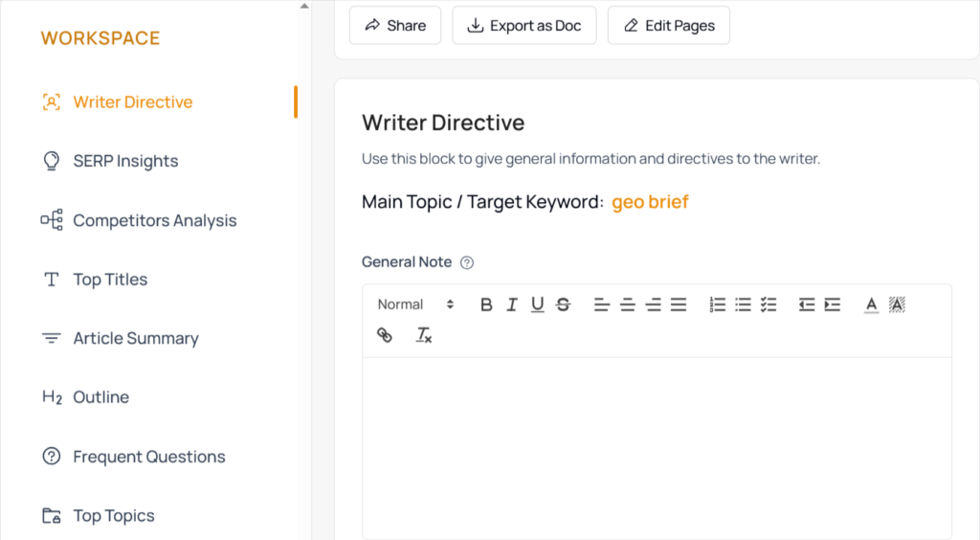Viewport: 980px width, 540px height.
Task: Open text background highlight color picker
Action: click(897, 304)
